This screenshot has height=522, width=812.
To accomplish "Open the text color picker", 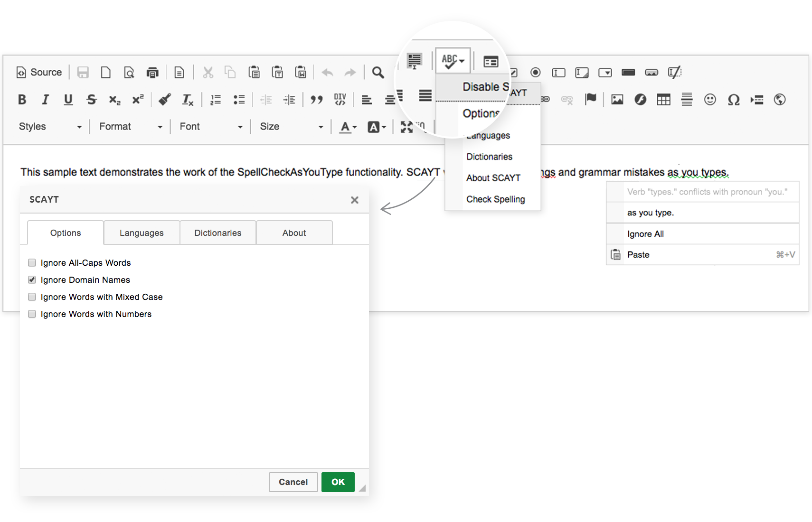I will (348, 127).
